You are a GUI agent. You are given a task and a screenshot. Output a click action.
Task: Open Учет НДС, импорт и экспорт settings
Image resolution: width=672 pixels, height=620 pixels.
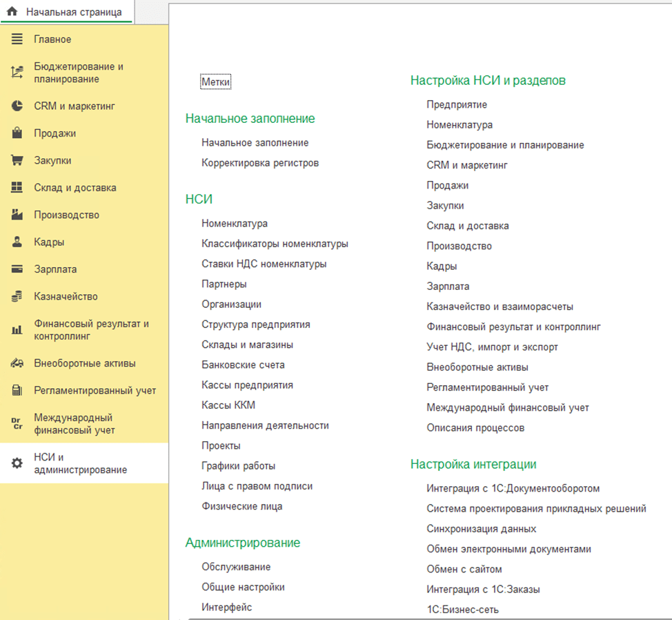[492, 347]
